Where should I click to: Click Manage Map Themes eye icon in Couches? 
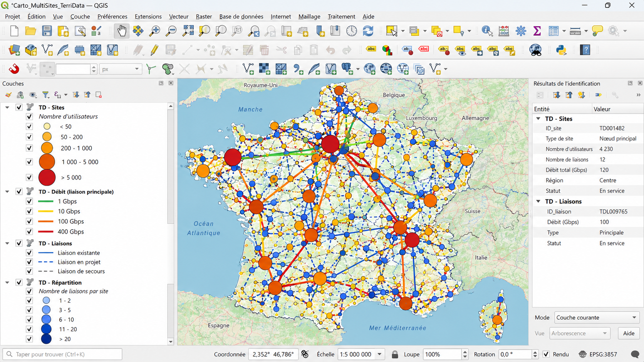click(33, 95)
